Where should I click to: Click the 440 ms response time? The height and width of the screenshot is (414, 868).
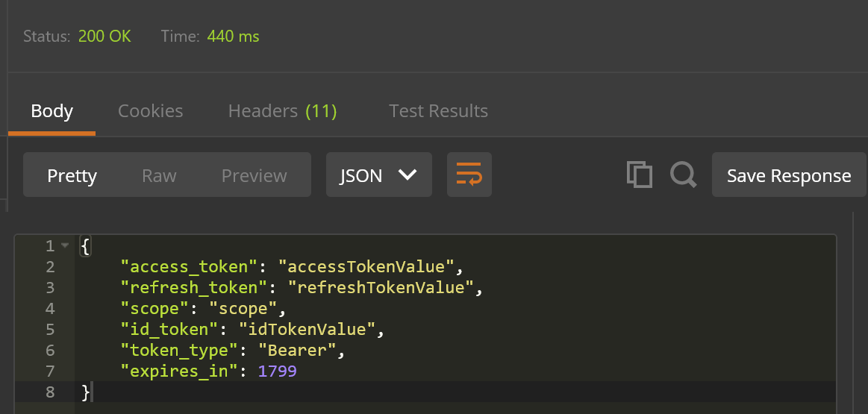click(234, 36)
